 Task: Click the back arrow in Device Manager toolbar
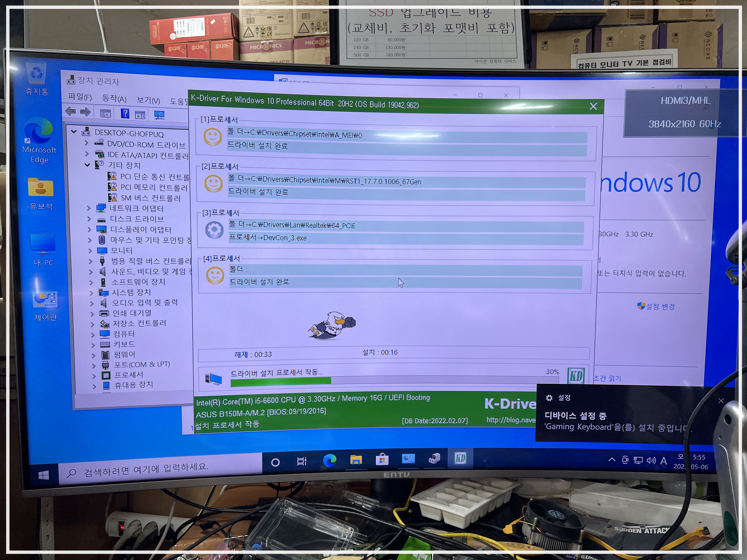point(70,111)
